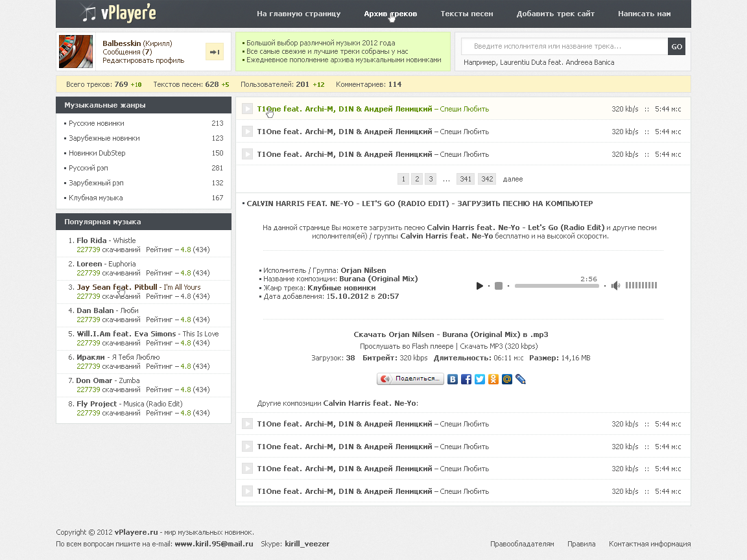The image size is (747, 560).
Task: Share the track on Twitter
Action: tap(480, 379)
